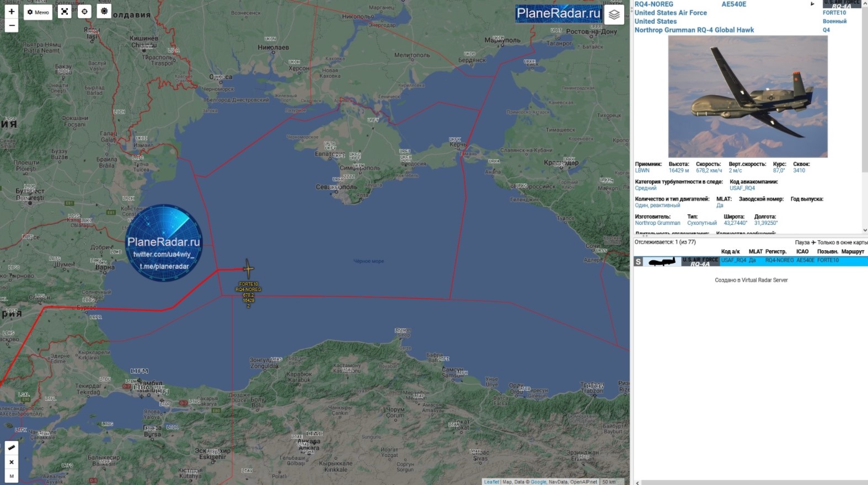Click the crosshair locate icon on the map toolbar
The height and width of the screenshot is (485, 868).
(84, 12)
